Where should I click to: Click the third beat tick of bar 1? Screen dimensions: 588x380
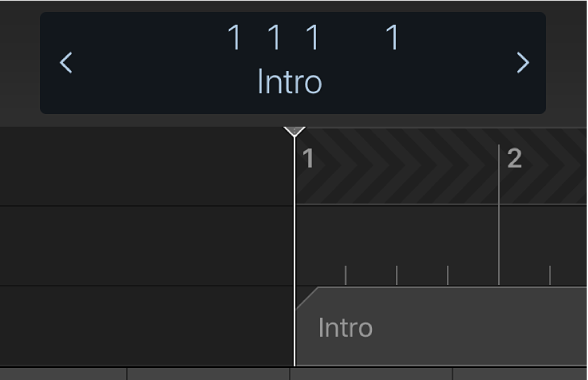[x=397, y=275]
